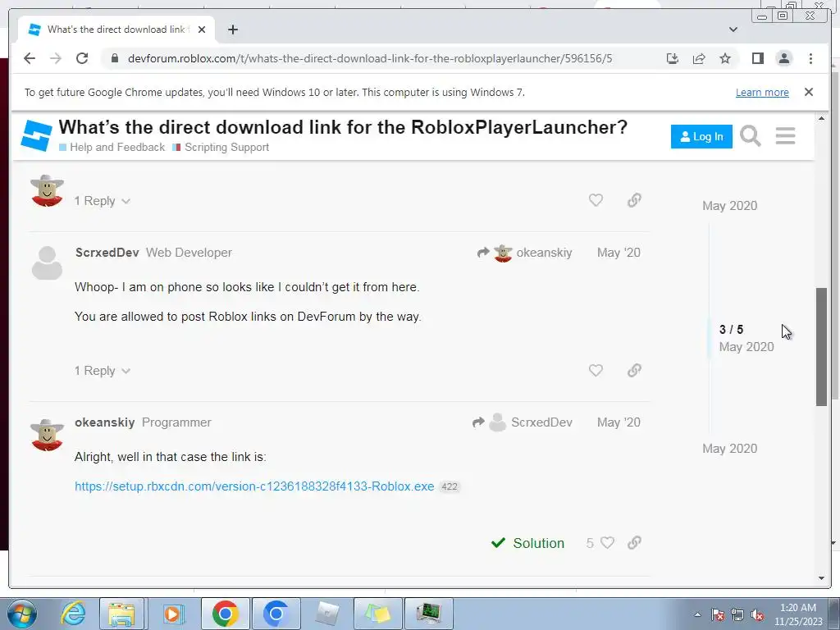
Task: Open the ScrxedDev username link
Action: [107, 253]
